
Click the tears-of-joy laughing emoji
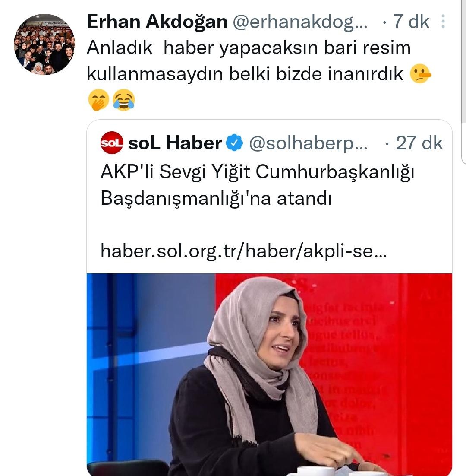(124, 100)
